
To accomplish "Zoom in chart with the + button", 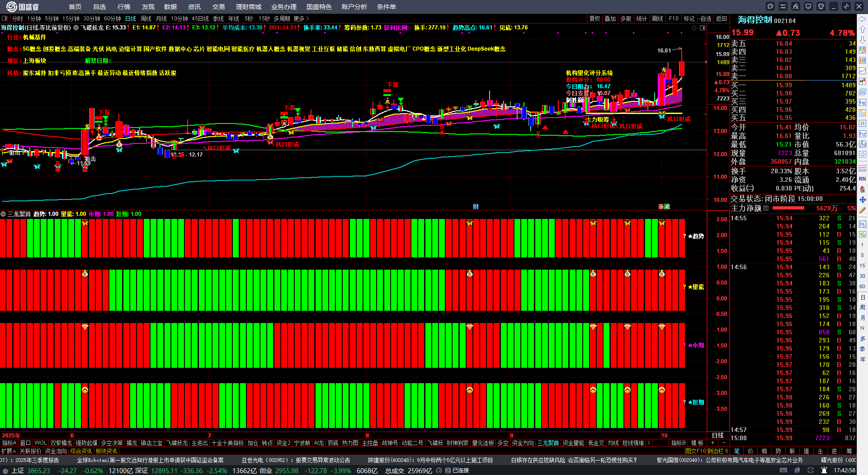I will (713, 443).
